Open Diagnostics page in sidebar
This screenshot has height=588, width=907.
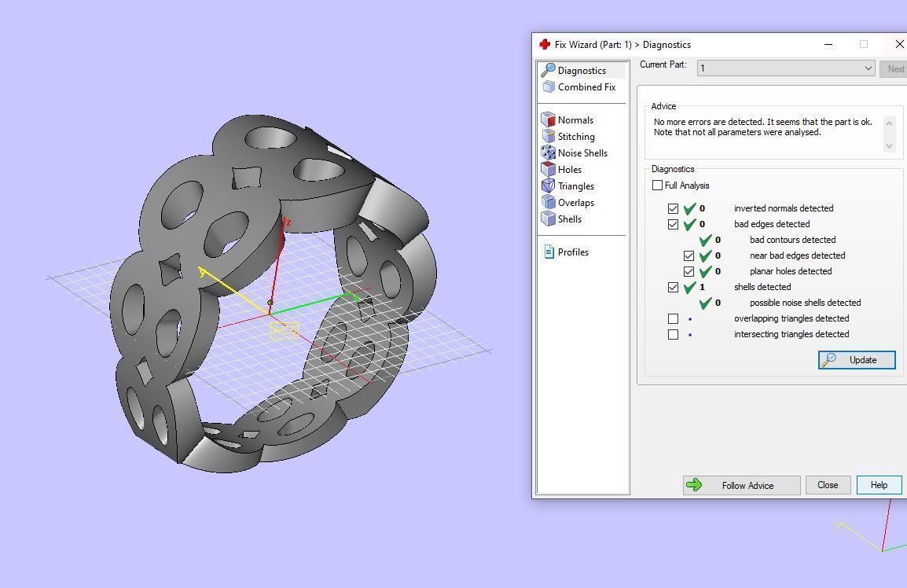(x=582, y=70)
